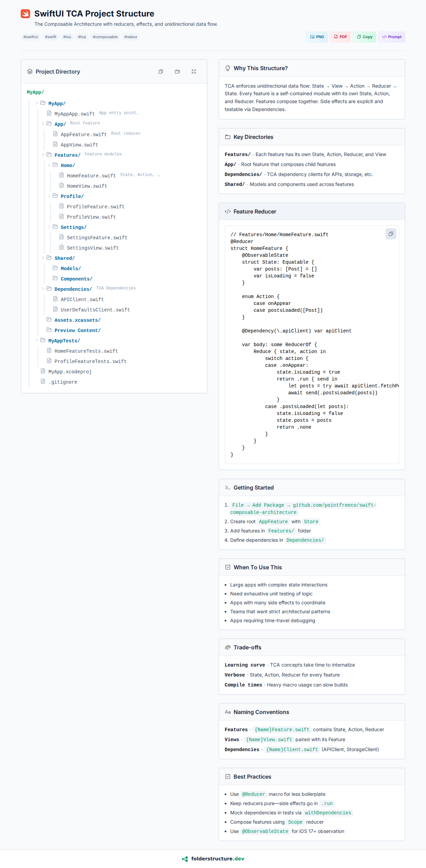This screenshot has width=426, height=868.
Task: Copy the Feature Reducer code snippet
Action: (x=391, y=234)
